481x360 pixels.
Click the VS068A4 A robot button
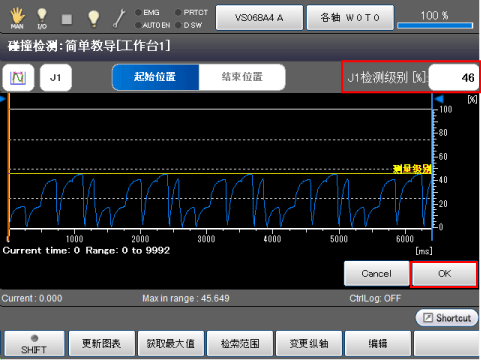pos(259,18)
